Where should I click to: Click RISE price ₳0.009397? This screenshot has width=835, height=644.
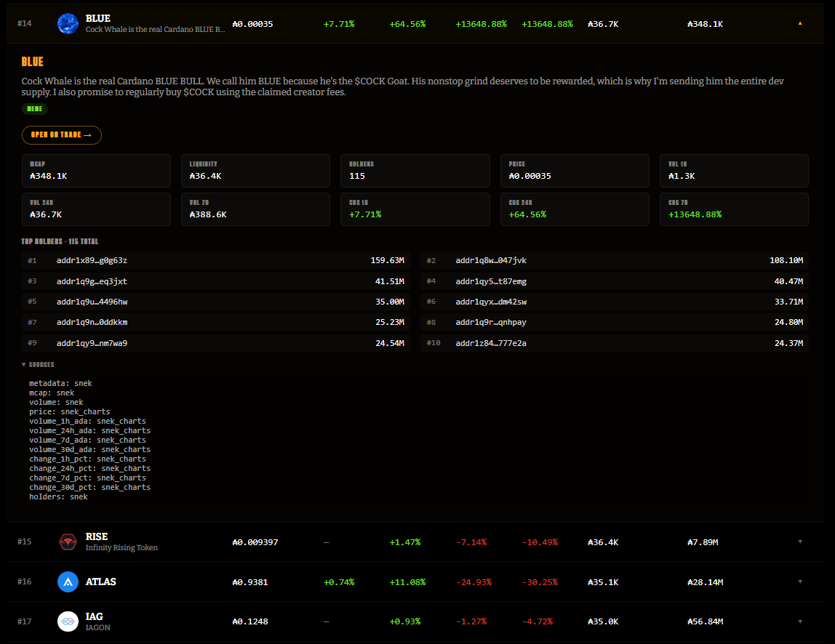point(255,542)
